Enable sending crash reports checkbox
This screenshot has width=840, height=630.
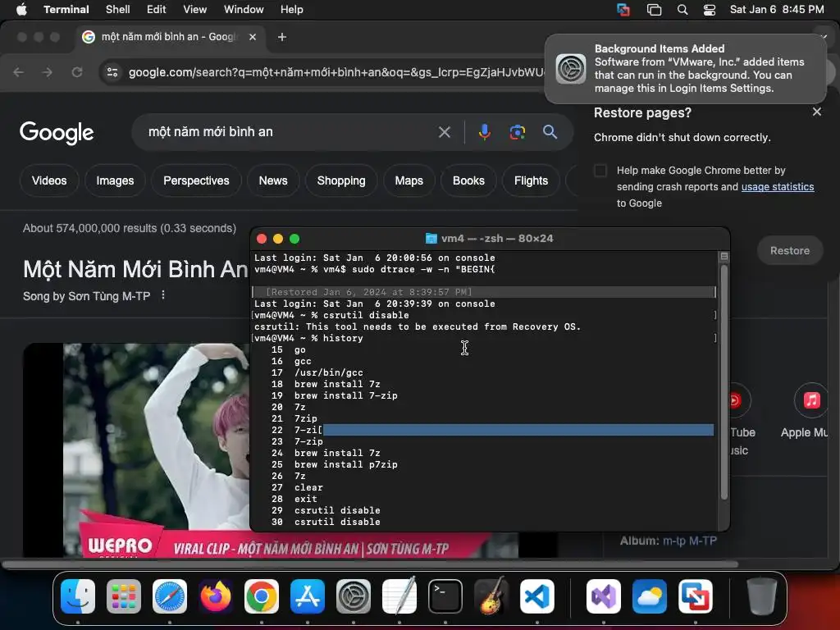(x=600, y=171)
